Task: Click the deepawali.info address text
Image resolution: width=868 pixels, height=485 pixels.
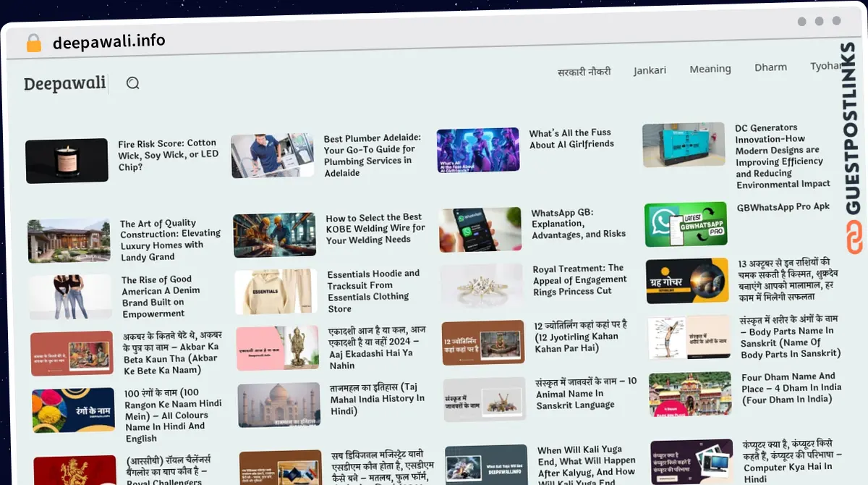Action: 109,41
